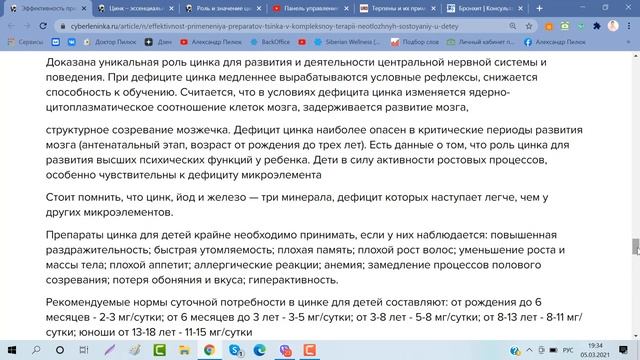Open the Chrome three-dot menu
Image resolution: width=640 pixels, height=360 pixels.
tap(629, 26)
